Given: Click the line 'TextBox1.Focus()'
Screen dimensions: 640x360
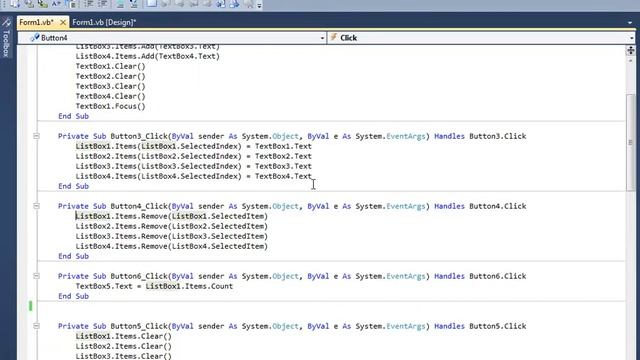Looking at the screenshot, I should click(x=110, y=106).
